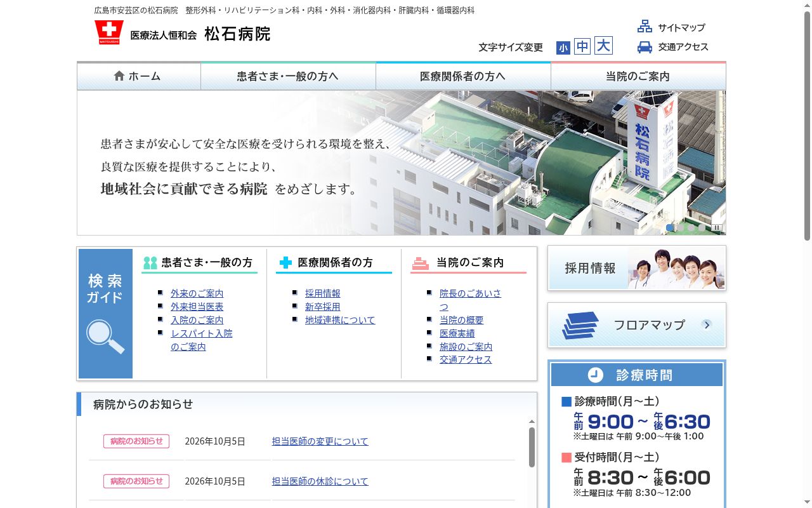Set text size to small (小)
This screenshot has height=508, width=812.
click(563, 48)
